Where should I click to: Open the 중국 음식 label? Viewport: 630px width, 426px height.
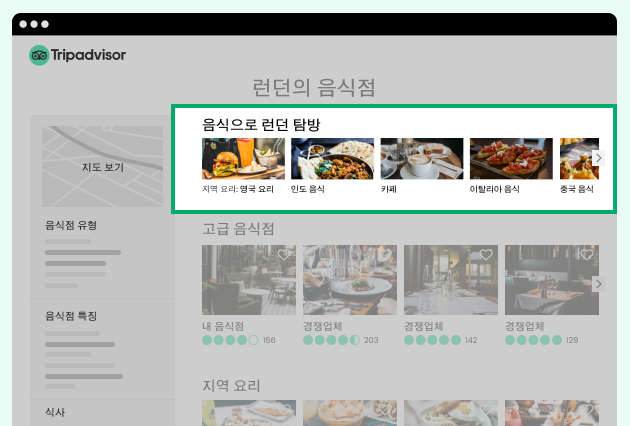[x=577, y=189]
